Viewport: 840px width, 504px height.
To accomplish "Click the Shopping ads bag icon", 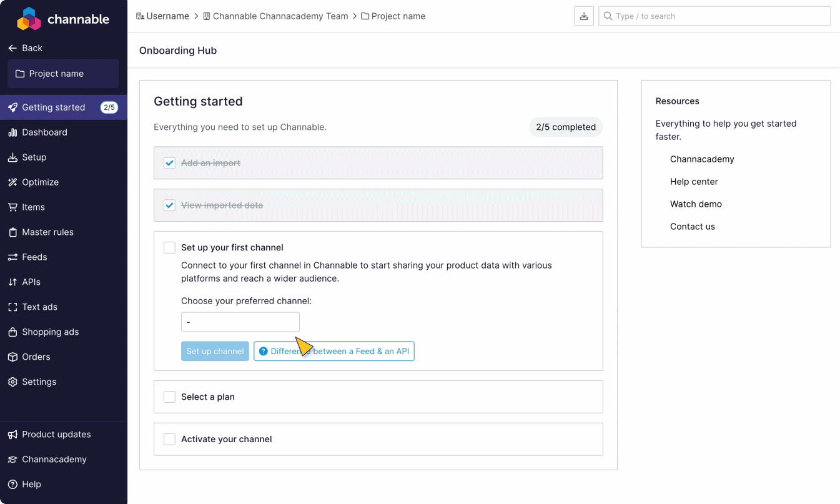I will tap(12, 332).
